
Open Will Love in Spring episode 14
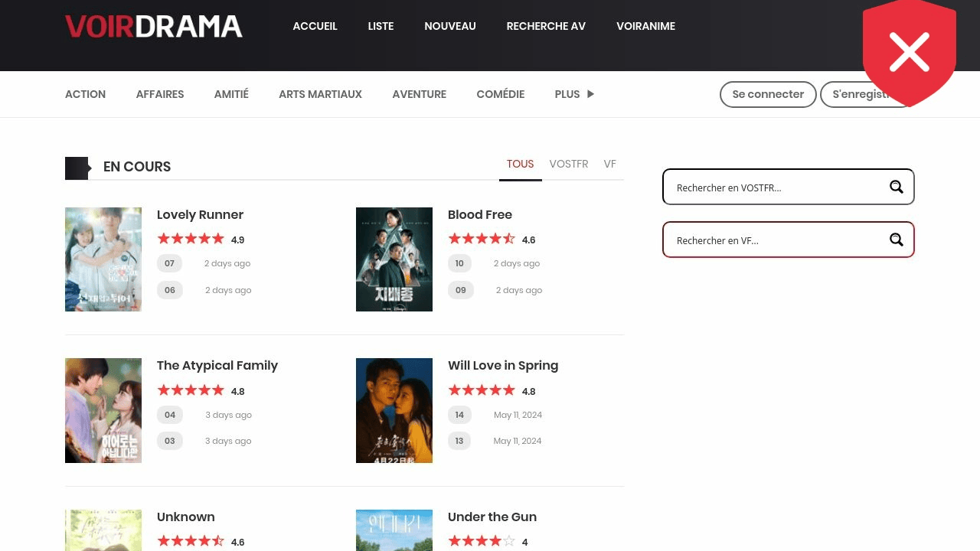click(x=459, y=415)
